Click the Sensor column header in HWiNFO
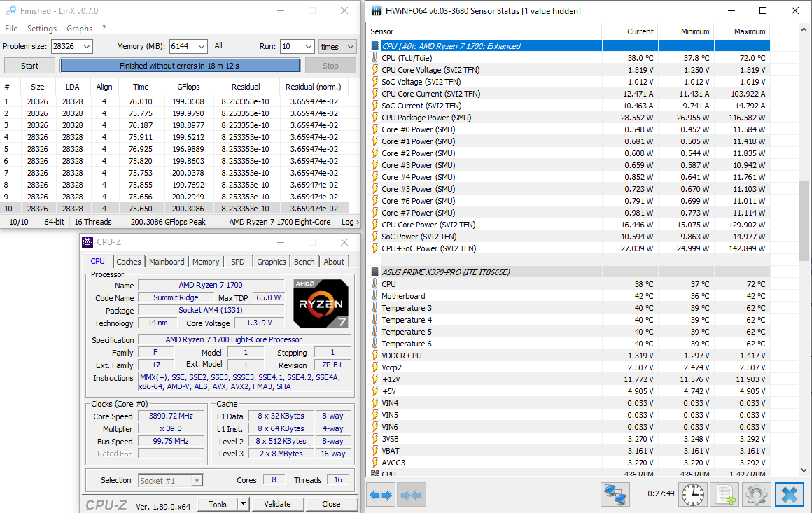This screenshot has height=513, width=812. (484, 31)
